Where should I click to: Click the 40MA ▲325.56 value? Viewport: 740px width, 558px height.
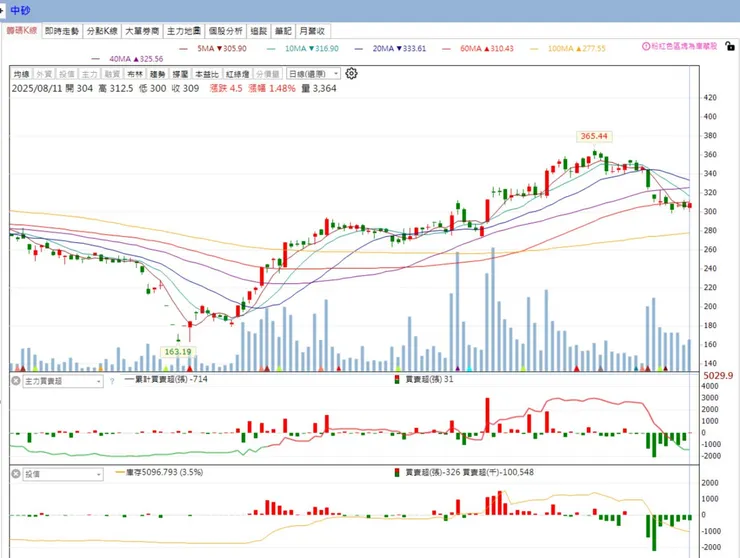tap(136, 59)
